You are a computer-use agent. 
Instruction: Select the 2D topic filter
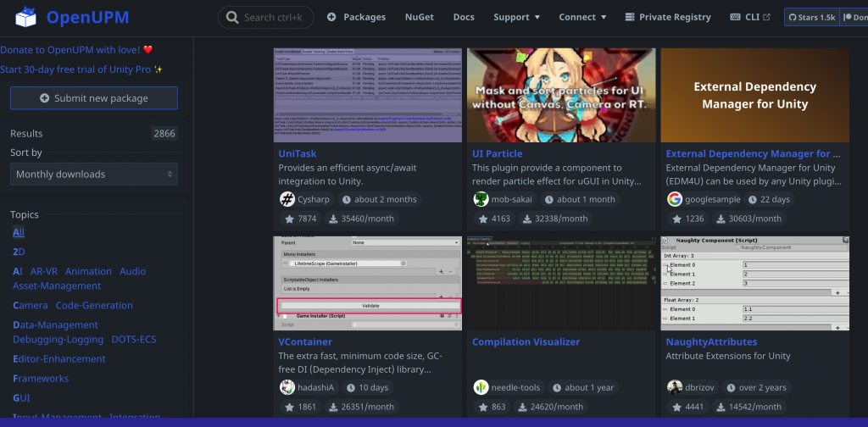coord(19,252)
